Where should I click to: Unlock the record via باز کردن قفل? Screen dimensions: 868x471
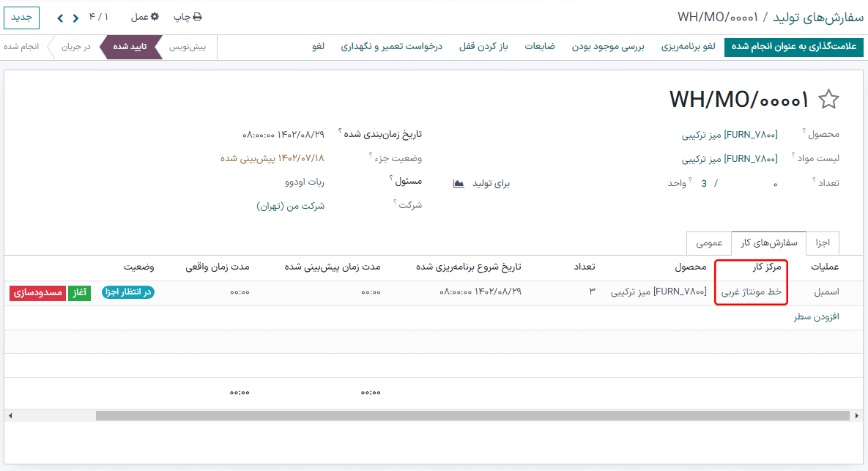(x=483, y=46)
